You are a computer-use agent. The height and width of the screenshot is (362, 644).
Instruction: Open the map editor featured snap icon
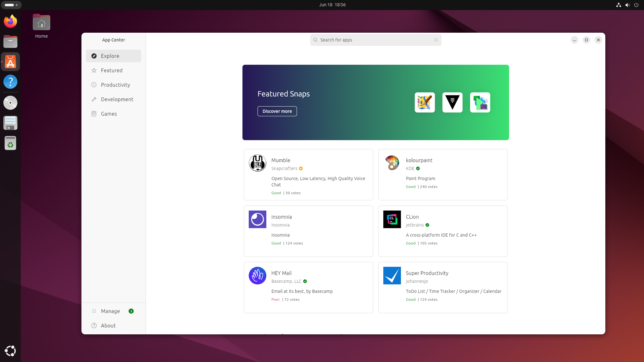pyautogui.click(x=425, y=102)
